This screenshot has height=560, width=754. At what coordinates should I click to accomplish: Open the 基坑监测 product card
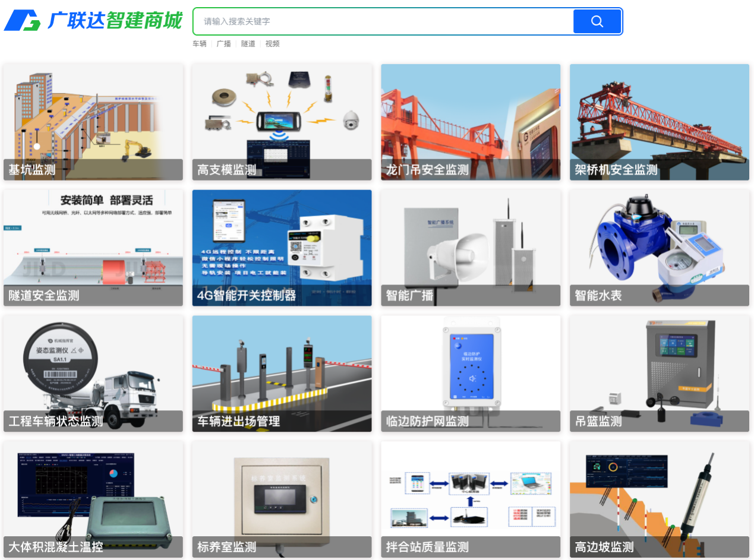[x=93, y=122]
